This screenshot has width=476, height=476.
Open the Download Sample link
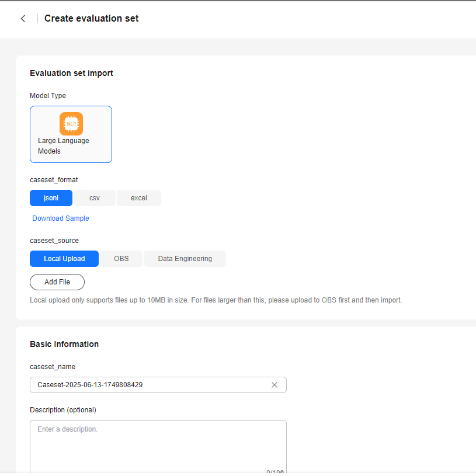(61, 218)
